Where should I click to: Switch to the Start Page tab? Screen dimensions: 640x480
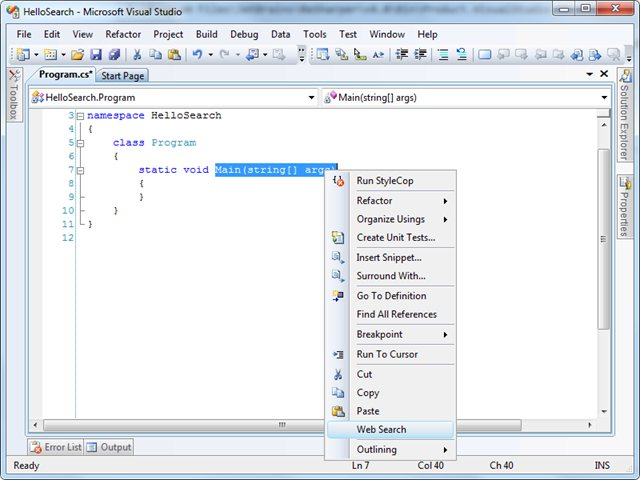click(122, 76)
